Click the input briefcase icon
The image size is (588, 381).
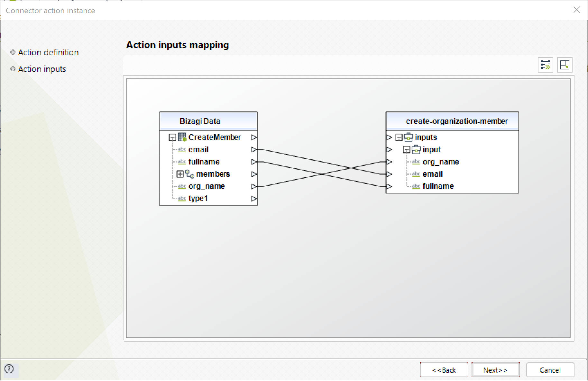click(416, 149)
